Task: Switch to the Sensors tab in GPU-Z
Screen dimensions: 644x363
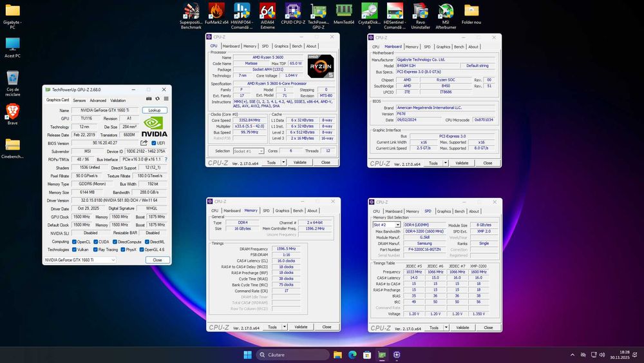Action: [x=79, y=101]
